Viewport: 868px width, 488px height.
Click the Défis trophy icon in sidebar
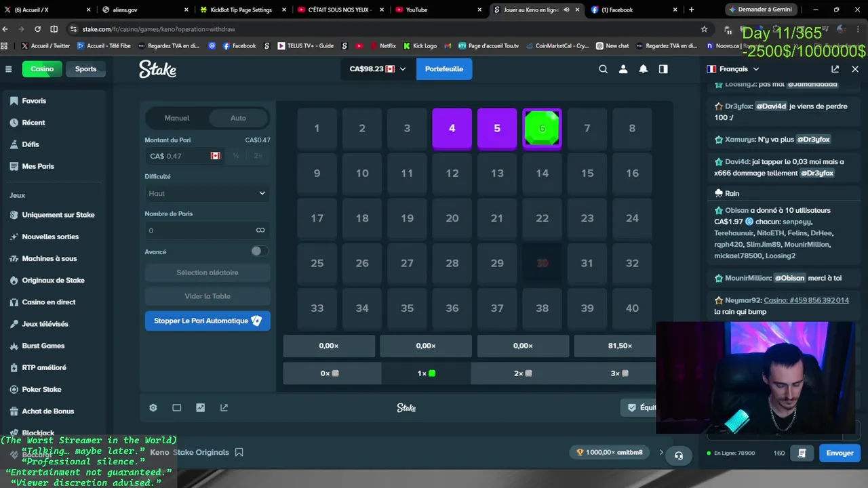click(x=14, y=144)
